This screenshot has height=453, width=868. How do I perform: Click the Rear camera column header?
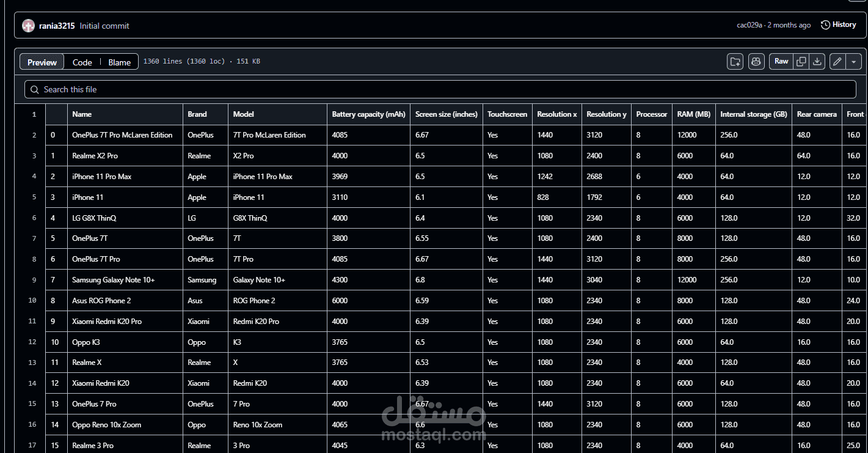pyautogui.click(x=817, y=114)
